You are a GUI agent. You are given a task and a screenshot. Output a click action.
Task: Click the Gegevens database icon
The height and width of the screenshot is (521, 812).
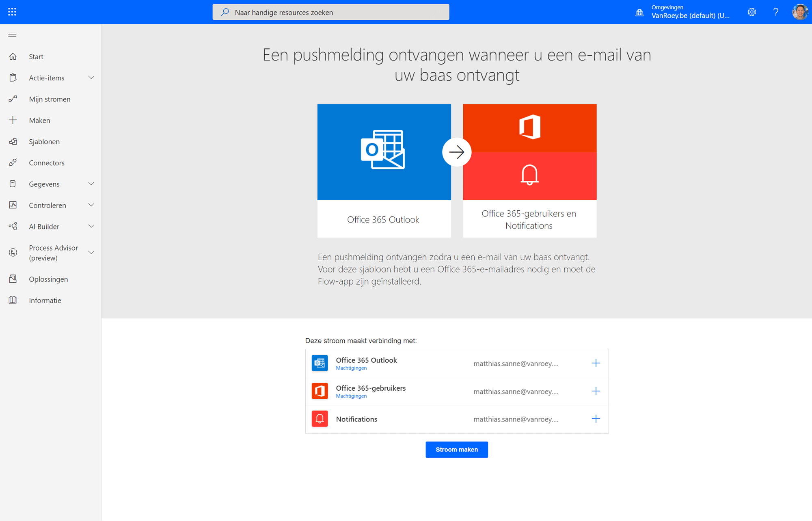coord(13,184)
